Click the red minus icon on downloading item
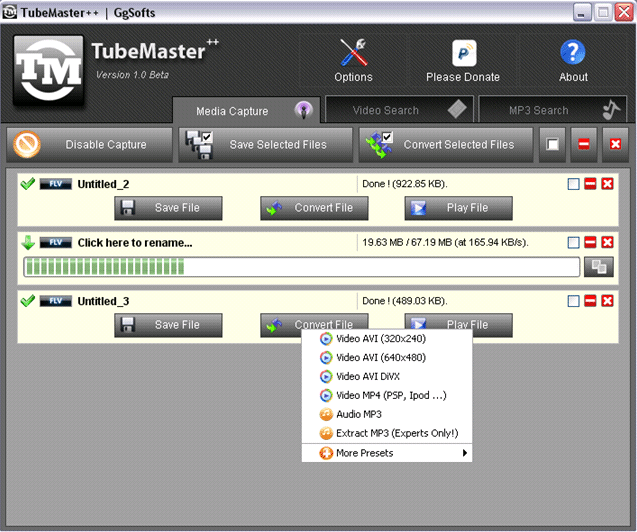This screenshot has width=637, height=532. (x=590, y=242)
